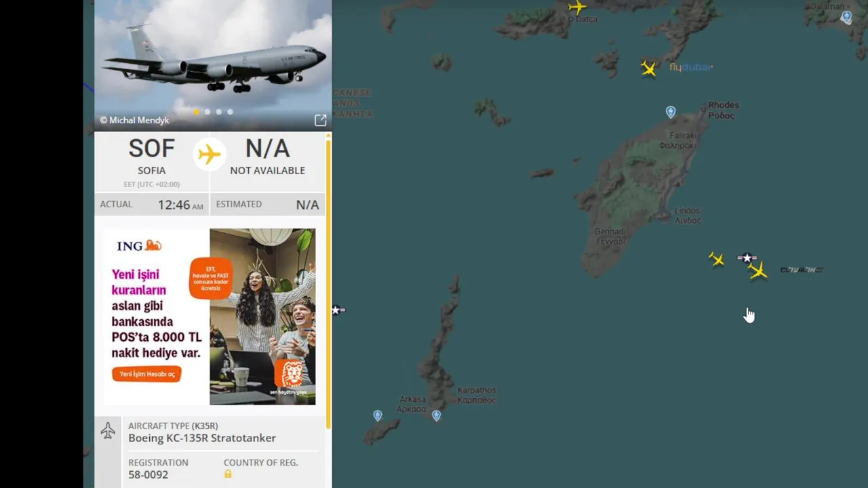The image size is (868, 488).
Task: Click the KC-135 aircraft photo thumbnail
Action: [x=213, y=65]
